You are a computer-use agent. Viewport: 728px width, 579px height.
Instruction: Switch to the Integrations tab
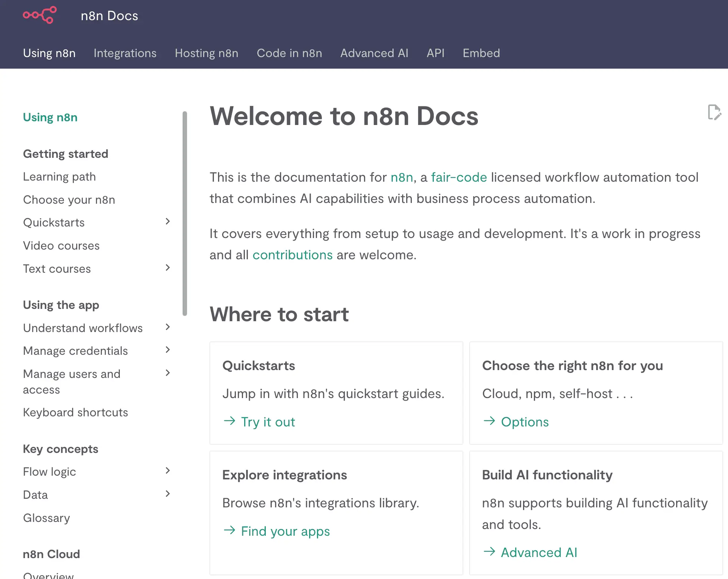pyautogui.click(x=125, y=53)
